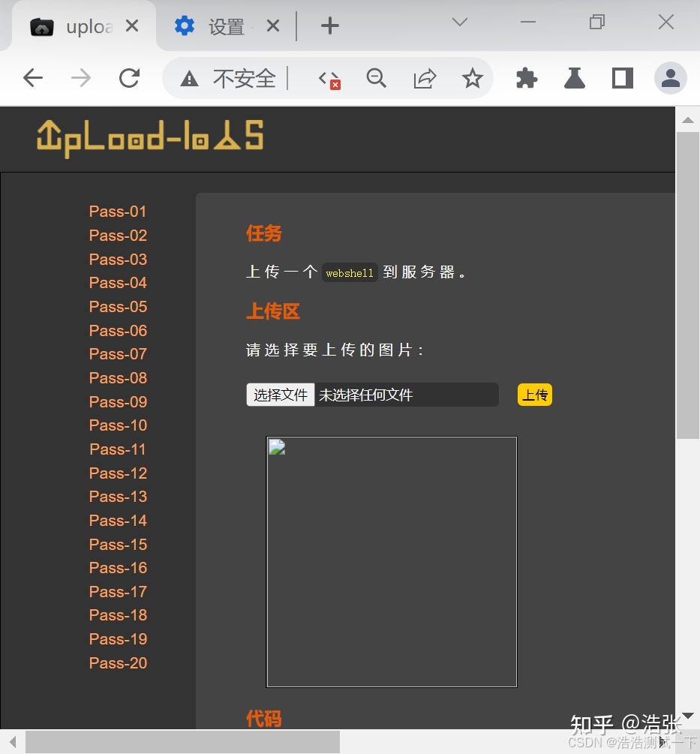The image size is (700, 754).
Task: Open Pass-08 level
Action: point(118,378)
